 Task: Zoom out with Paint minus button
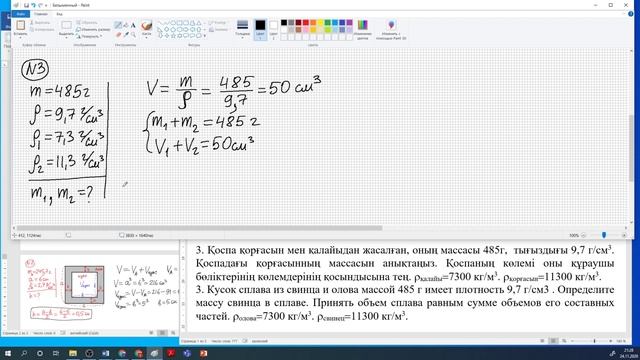tap(583, 236)
